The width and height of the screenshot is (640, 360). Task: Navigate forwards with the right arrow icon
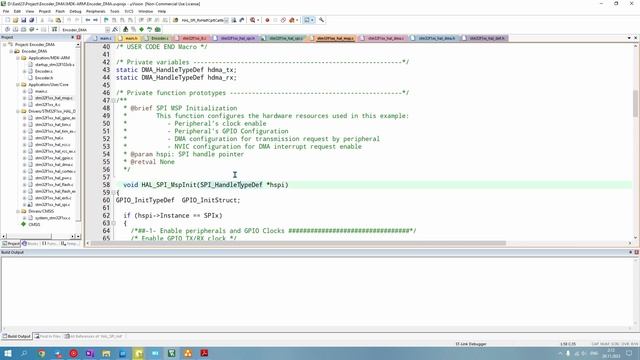[x=95, y=20]
